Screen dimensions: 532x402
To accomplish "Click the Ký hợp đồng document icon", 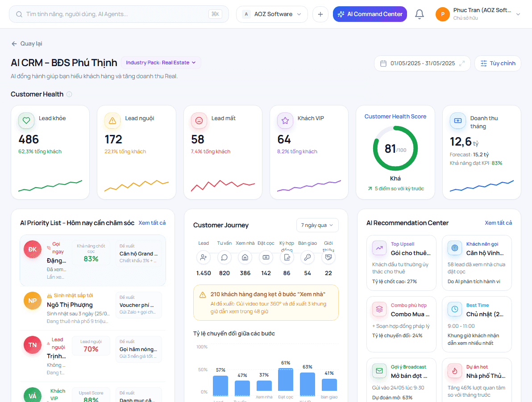I will [x=287, y=257].
